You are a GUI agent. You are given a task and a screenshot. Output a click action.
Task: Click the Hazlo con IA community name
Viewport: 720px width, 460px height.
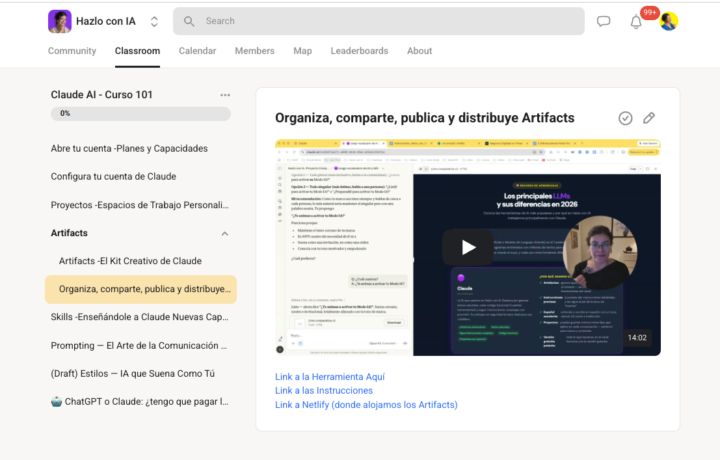pos(106,21)
